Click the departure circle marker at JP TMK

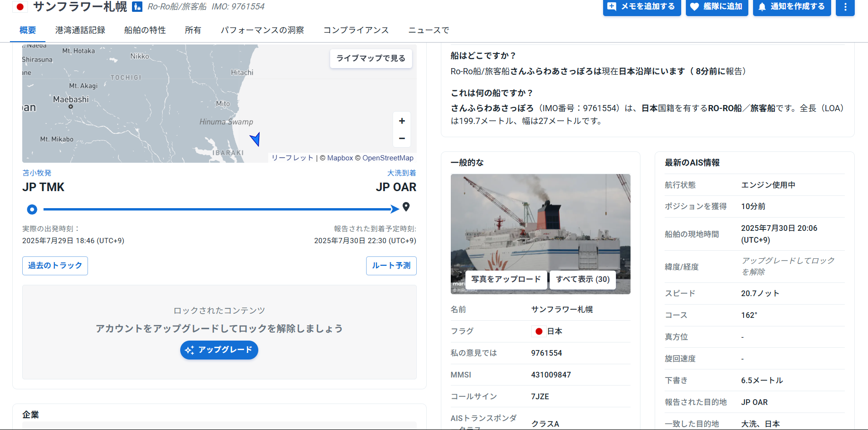pyautogui.click(x=32, y=209)
